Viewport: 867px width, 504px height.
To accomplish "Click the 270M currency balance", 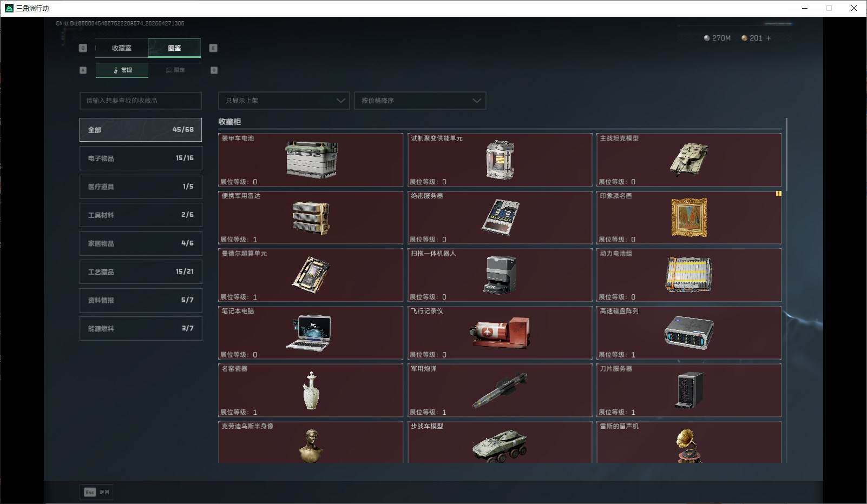I will pyautogui.click(x=717, y=38).
